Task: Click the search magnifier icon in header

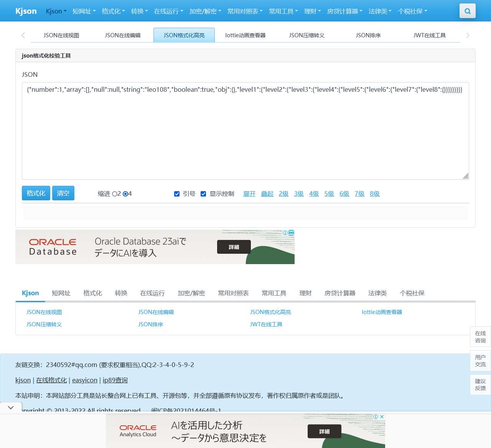Action: coord(467,11)
